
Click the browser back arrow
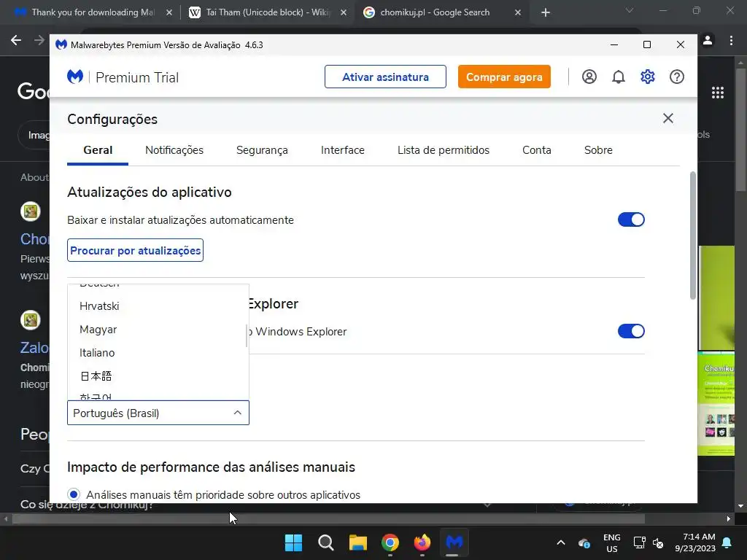(x=16, y=40)
